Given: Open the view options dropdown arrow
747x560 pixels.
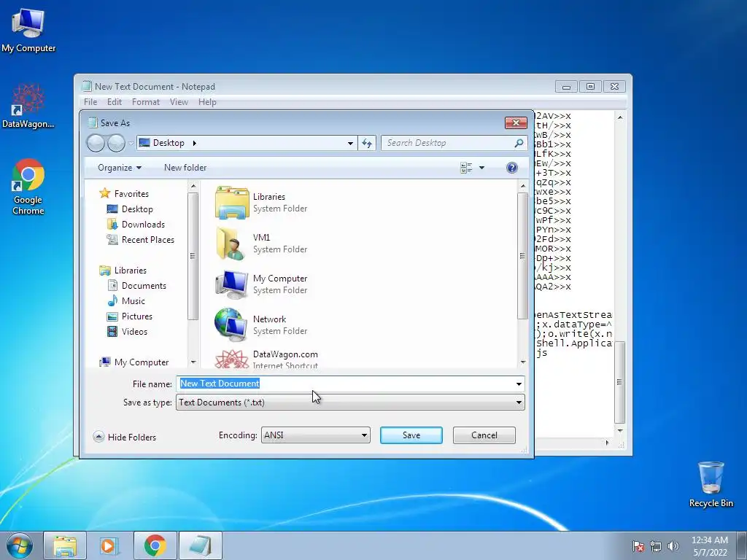Looking at the screenshot, I should (x=481, y=168).
